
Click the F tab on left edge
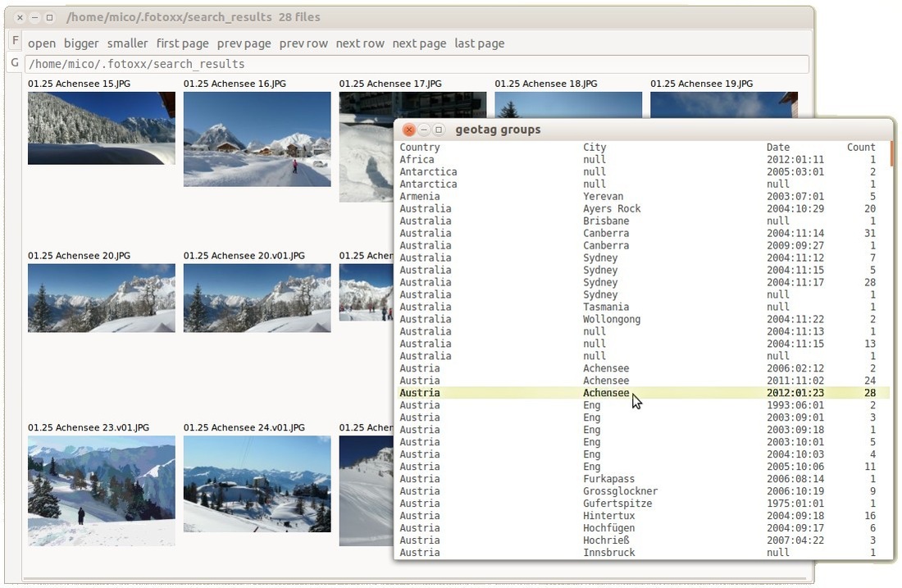click(15, 41)
